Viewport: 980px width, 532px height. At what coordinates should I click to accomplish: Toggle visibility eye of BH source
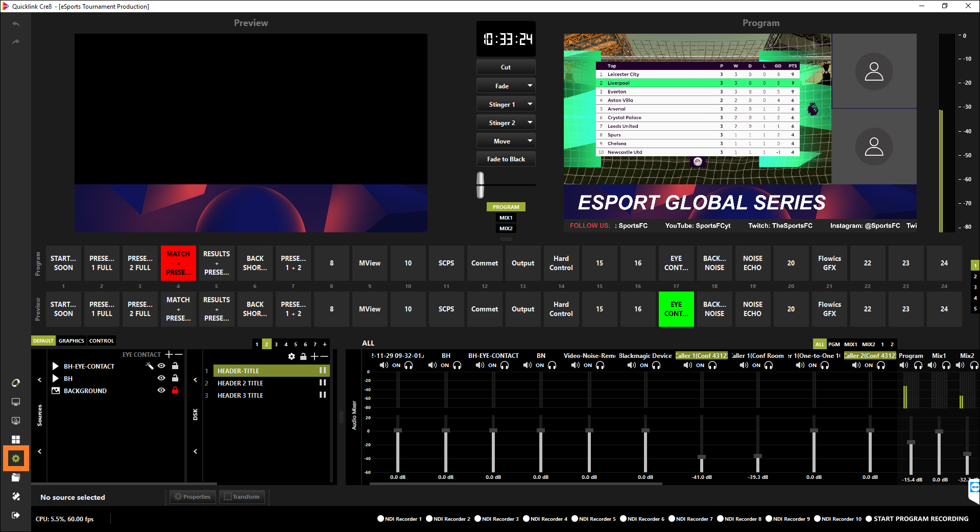(x=161, y=378)
